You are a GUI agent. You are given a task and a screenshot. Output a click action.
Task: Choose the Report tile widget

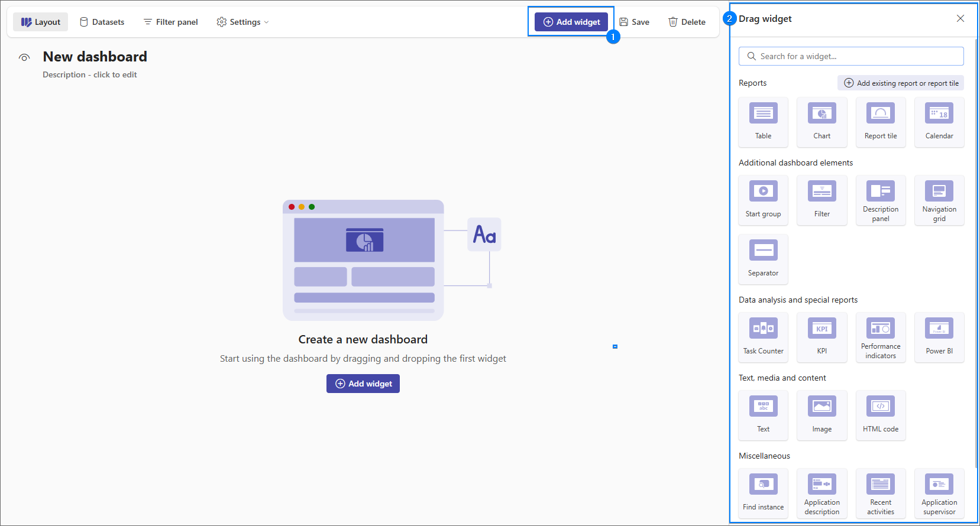881,122
